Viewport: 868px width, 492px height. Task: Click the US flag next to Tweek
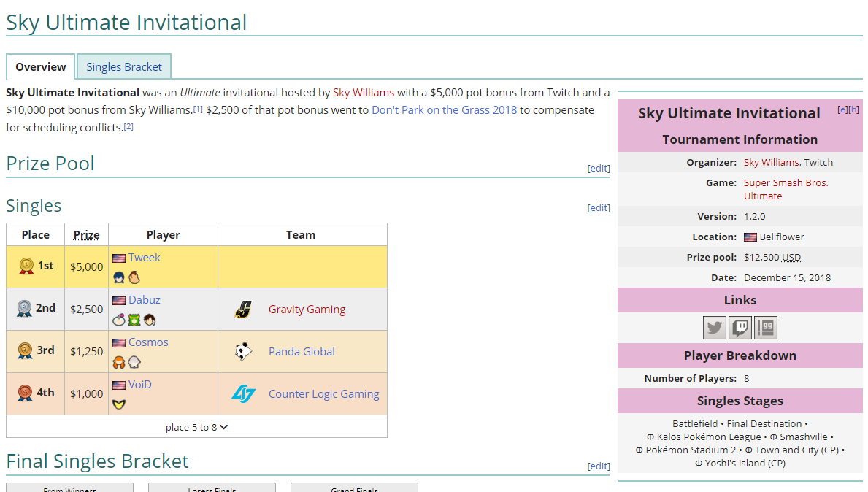pos(119,258)
